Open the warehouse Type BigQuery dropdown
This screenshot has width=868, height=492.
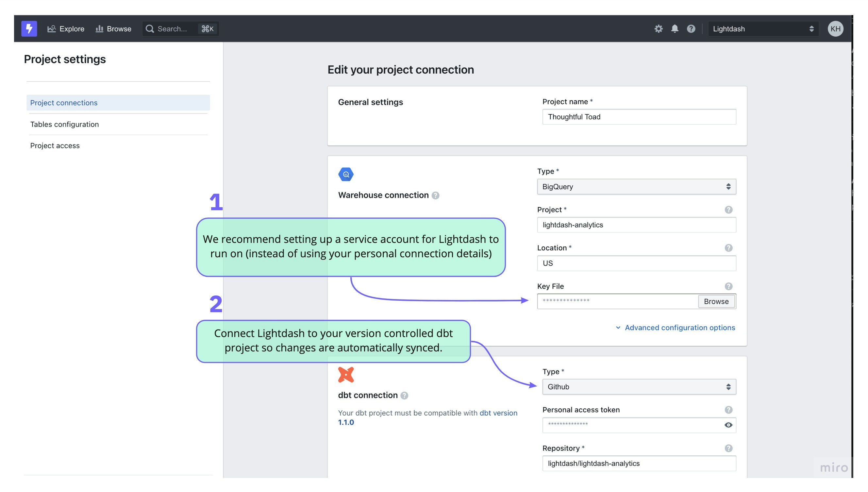click(636, 187)
